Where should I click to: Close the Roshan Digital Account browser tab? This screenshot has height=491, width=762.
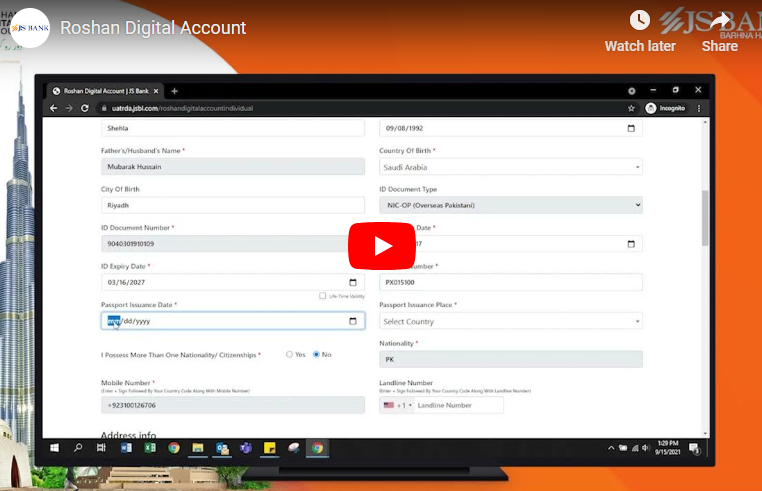(156, 91)
